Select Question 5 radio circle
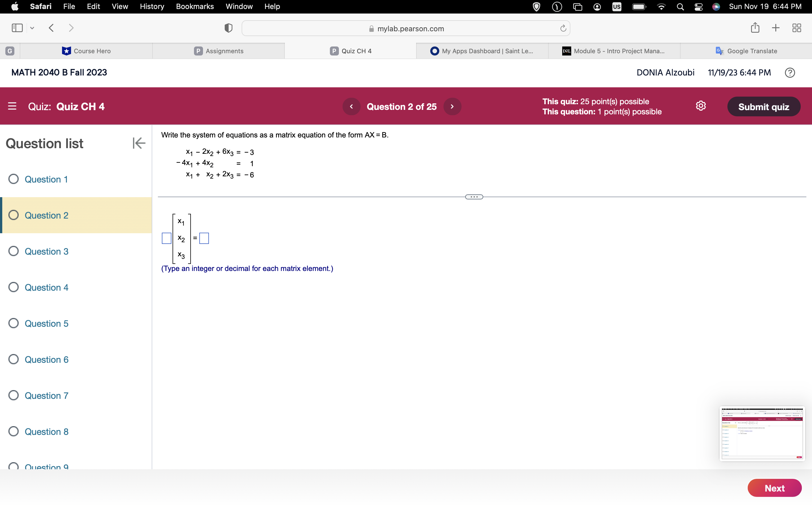The image size is (812, 507). 14,323
